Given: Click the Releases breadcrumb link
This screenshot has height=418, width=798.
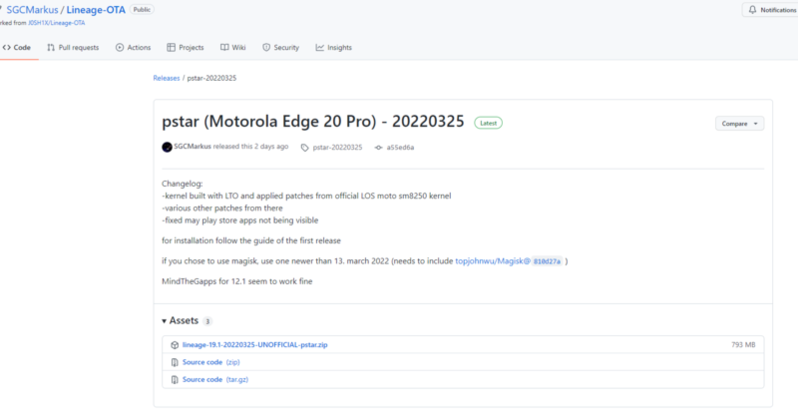Looking at the screenshot, I should point(167,77).
